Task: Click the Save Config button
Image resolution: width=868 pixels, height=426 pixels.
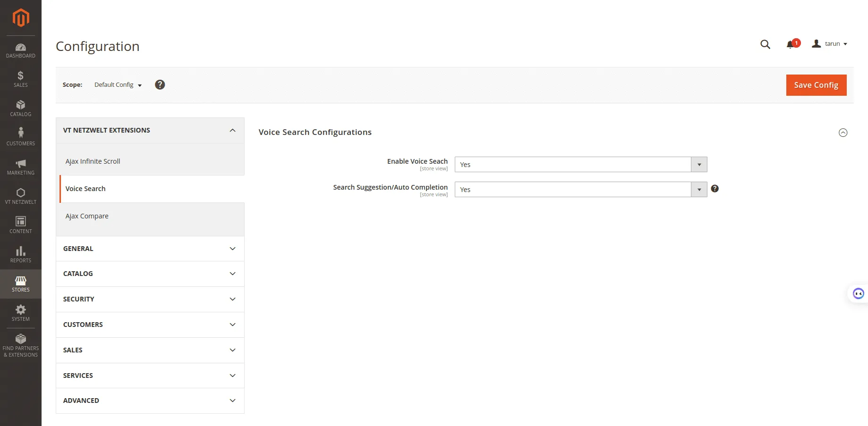Action: (x=816, y=85)
